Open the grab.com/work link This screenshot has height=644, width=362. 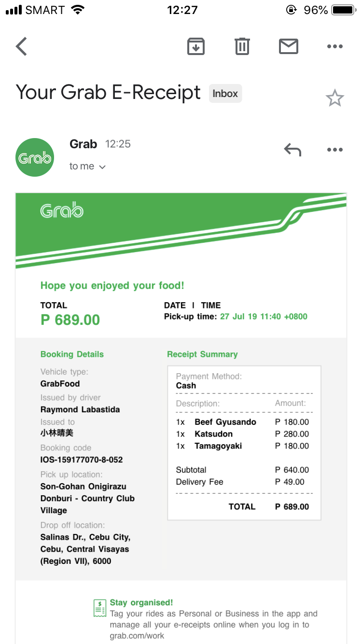(137, 636)
